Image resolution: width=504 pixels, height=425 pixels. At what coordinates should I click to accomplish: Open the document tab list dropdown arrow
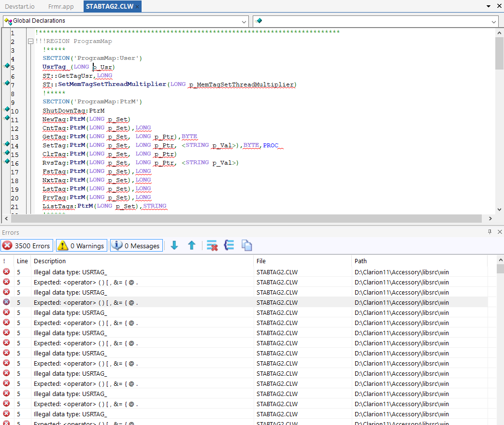pos(488,6)
